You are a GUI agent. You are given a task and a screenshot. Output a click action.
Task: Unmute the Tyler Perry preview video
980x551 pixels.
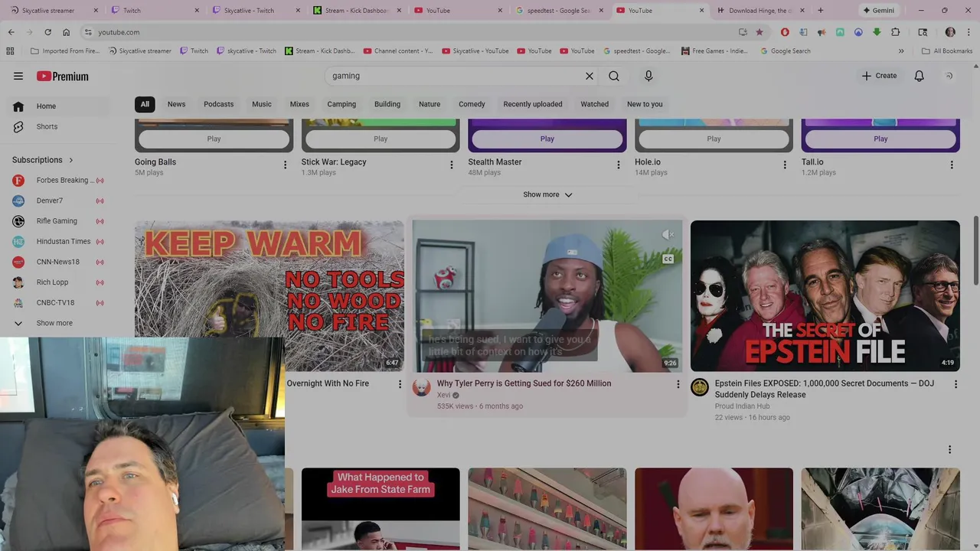[x=668, y=235]
